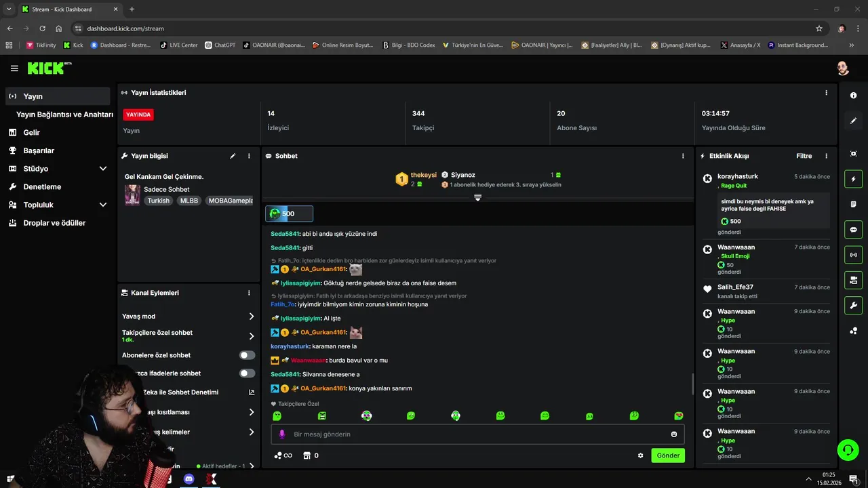Open the Filtre dropdown in Etkinlik Akışı
Screen dimensions: 868x488
(x=804, y=156)
